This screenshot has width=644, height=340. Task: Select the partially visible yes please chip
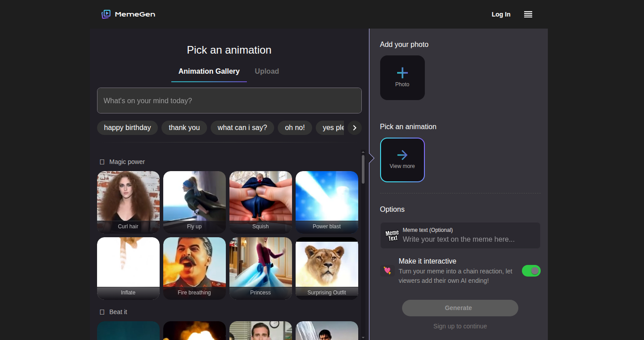pos(330,128)
